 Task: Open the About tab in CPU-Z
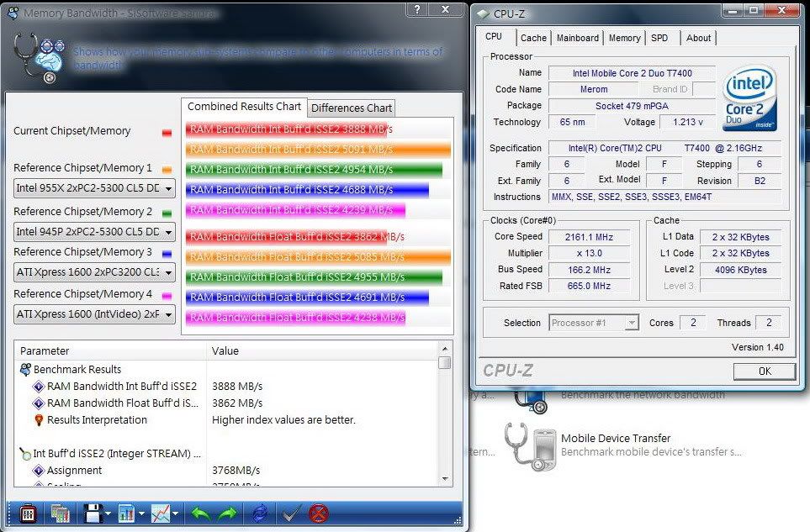[x=698, y=38]
